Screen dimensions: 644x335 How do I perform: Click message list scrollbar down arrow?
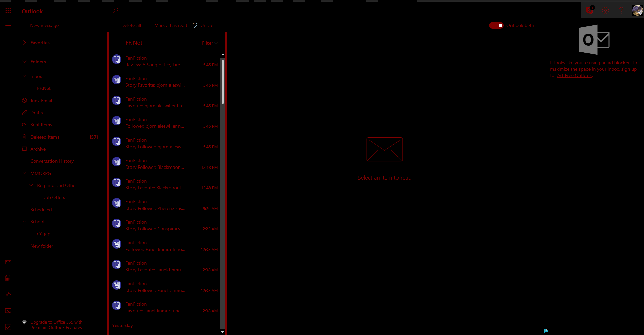(x=222, y=332)
